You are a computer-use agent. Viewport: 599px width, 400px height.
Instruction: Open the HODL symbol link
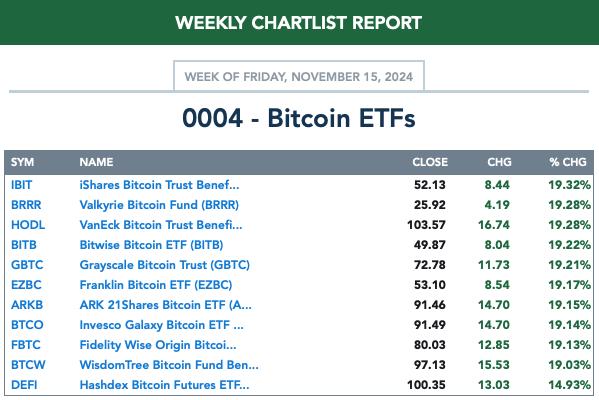click(28, 225)
